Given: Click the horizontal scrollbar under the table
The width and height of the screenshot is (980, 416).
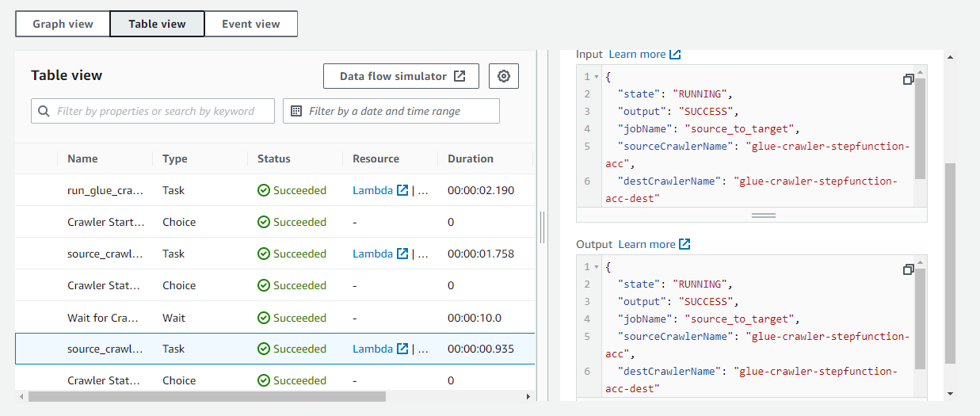Looking at the screenshot, I should 206,396.
